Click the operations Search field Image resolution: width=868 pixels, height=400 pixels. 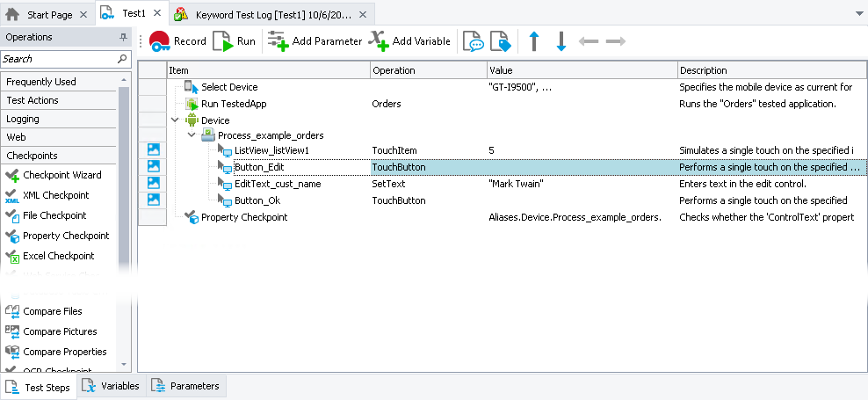point(58,59)
